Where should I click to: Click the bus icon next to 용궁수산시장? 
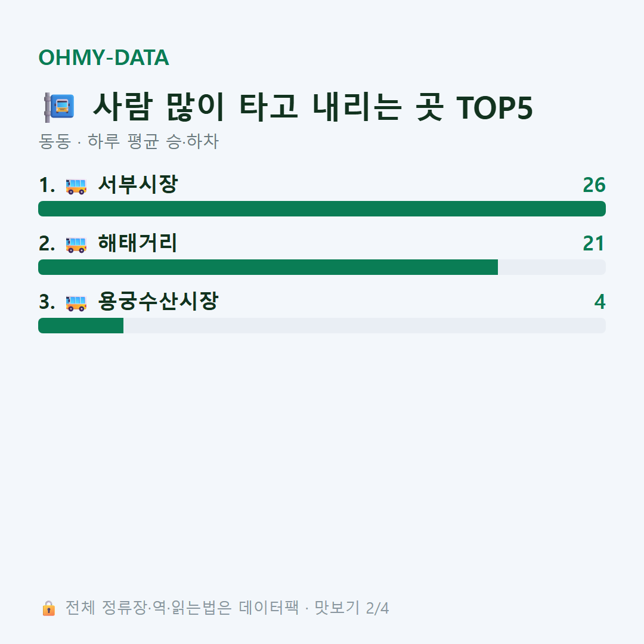click(76, 303)
